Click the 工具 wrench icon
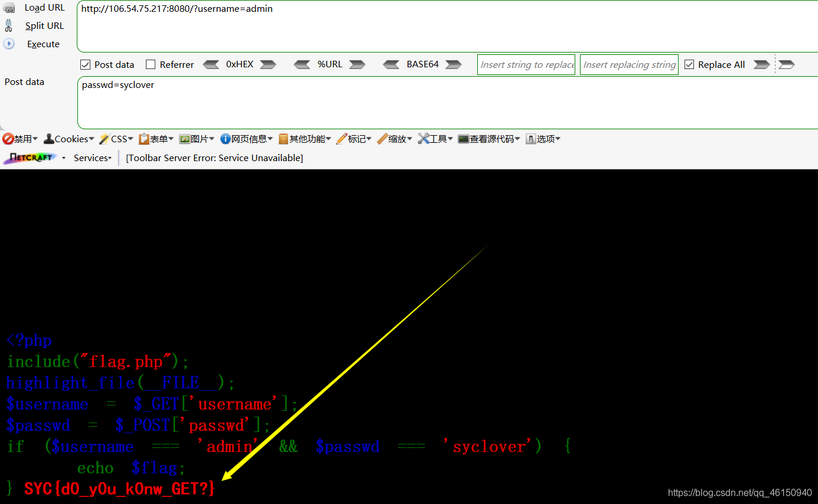 (423, 139)
